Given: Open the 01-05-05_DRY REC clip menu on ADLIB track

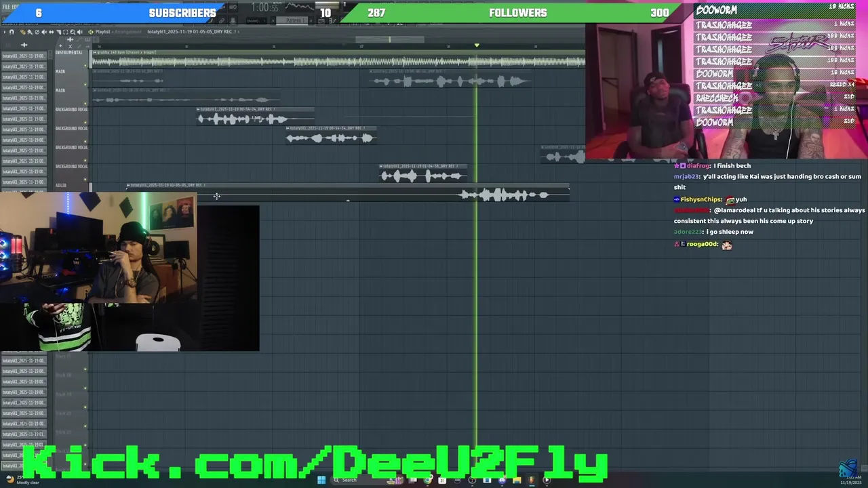Looking at the screenshot, I should coord(129,185).
